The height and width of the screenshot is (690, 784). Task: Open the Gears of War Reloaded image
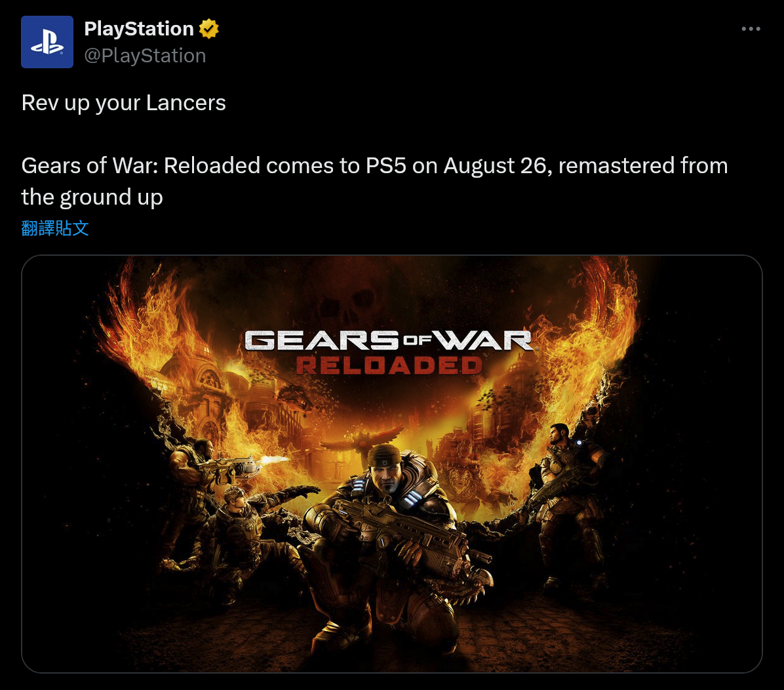tap(391, 464)
